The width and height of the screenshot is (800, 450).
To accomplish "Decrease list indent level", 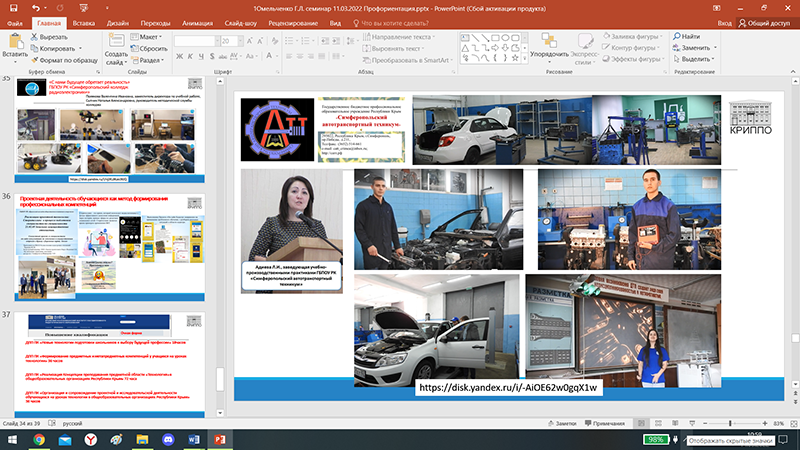I will point(324,41).
